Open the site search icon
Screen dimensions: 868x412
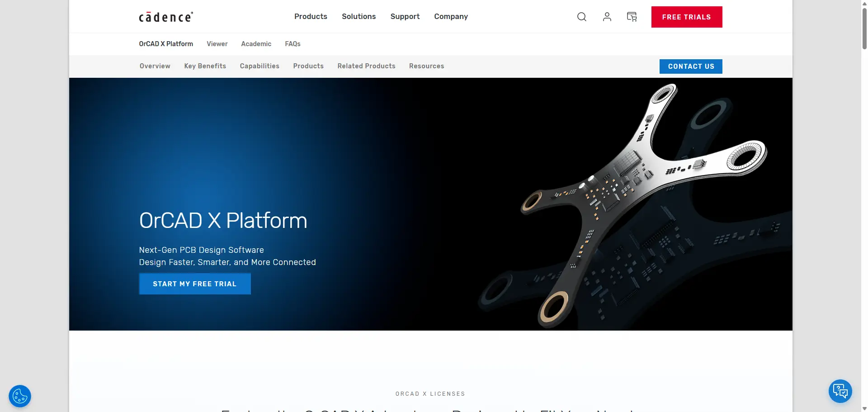(582, 17)
